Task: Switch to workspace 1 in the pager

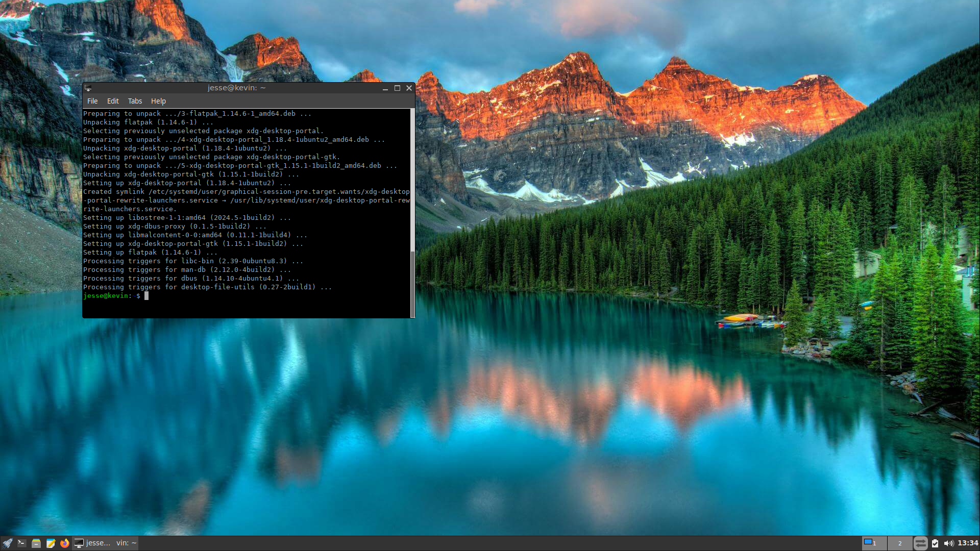Action: (874, 543)
